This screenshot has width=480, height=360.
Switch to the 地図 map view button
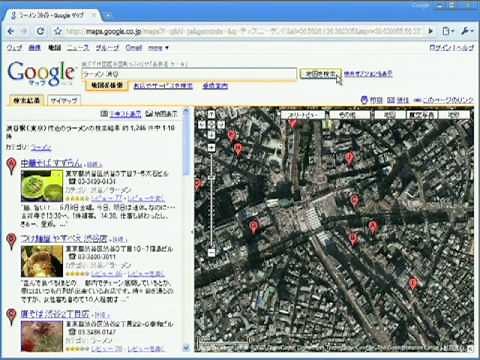(x=390, y=115)
